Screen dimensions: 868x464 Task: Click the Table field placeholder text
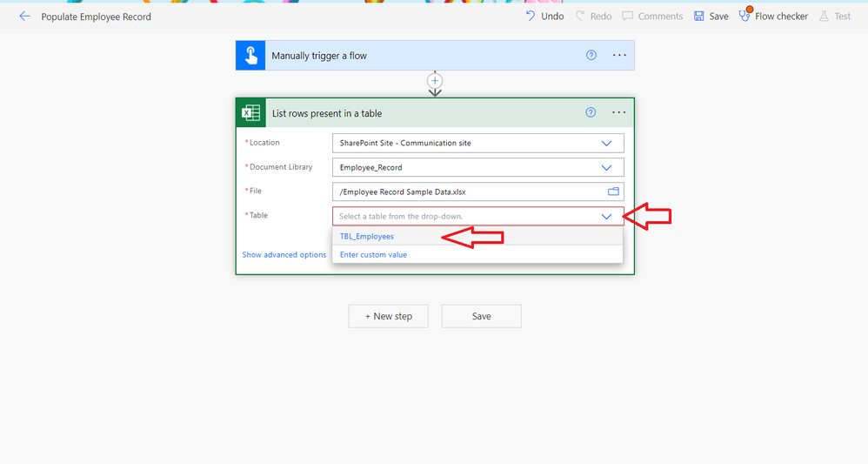401,216
